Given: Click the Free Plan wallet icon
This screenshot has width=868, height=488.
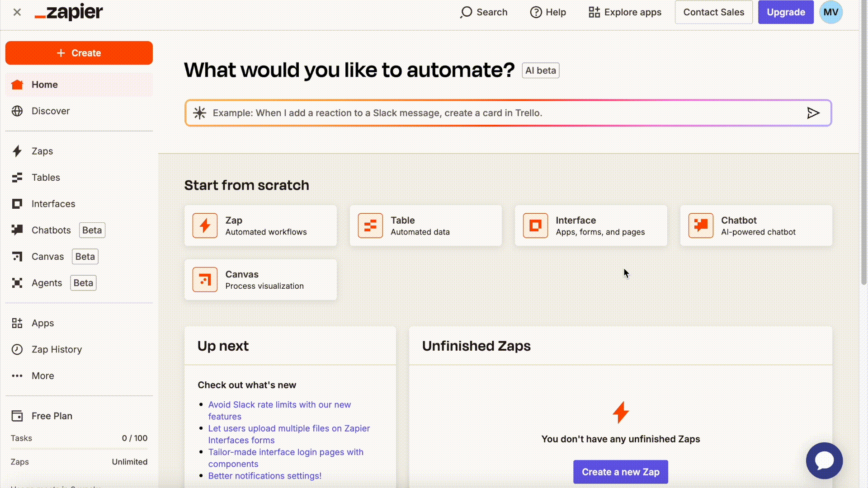Looking at the screenshot, I should click(x=17, y=416).
